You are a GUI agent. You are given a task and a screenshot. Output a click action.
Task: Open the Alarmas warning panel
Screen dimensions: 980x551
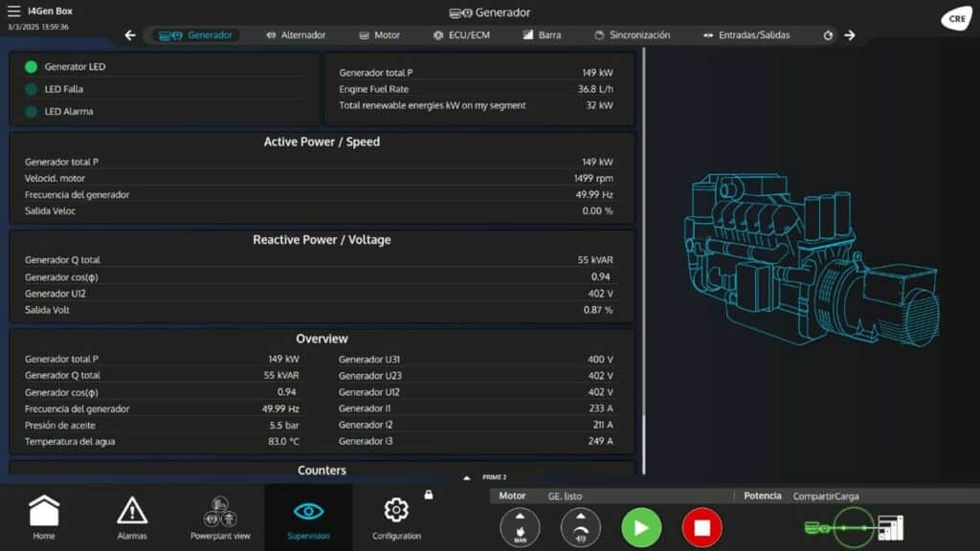tap(132, 518)
